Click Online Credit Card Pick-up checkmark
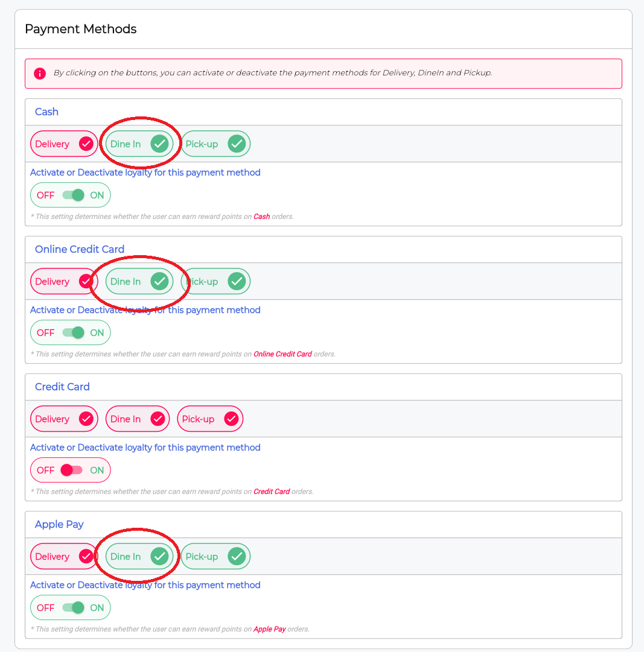The width and height of the screenshot is (644, 652). point(237,282)
